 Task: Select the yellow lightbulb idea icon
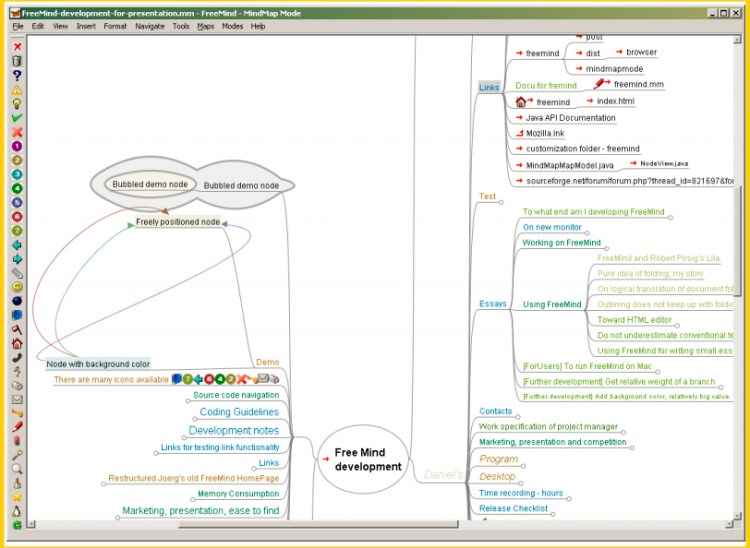(x=17, y=103)
